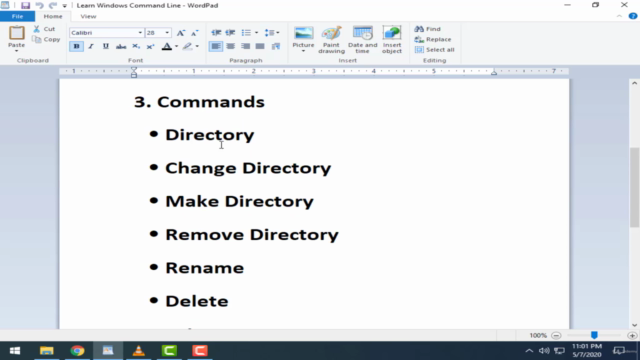Open the text color dropdown arrow
The width and height of the screenshot is (640, 360).
[x=176, y=46]
